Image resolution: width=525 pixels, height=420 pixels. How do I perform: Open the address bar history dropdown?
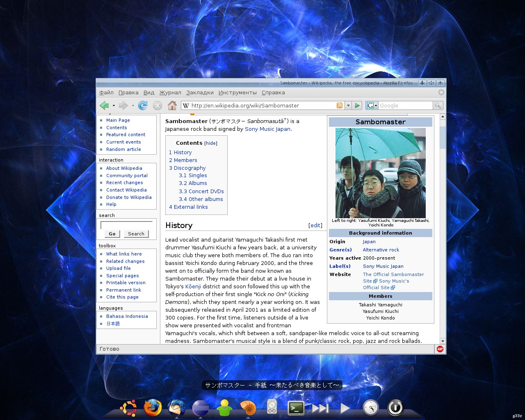[348, 105]
